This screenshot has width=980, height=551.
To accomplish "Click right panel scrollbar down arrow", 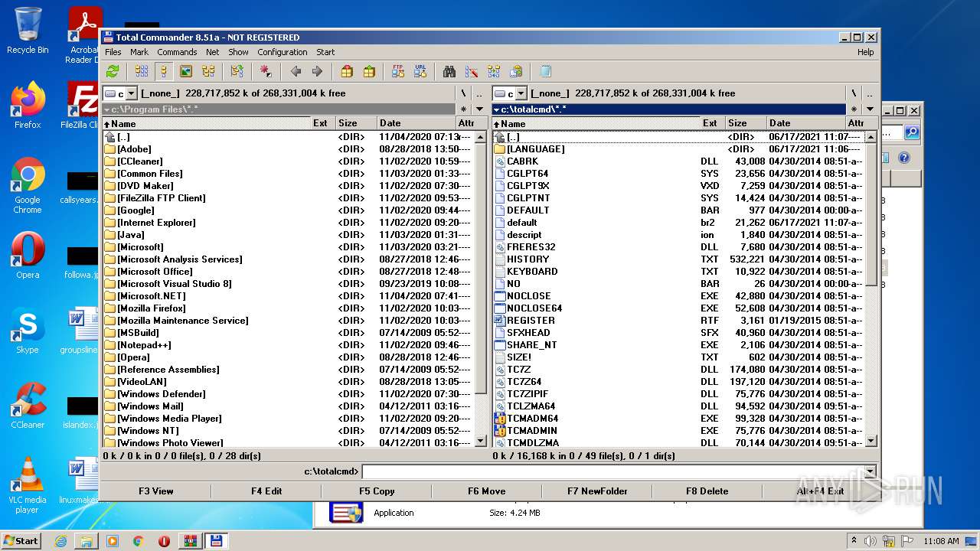I will click(871, 442).
